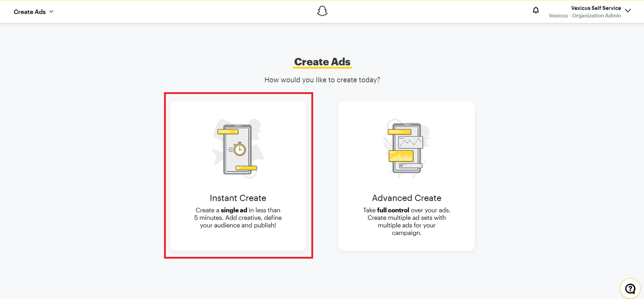Choose the Advanced Create option
The image size is (644, 299).
coord(407,176)
